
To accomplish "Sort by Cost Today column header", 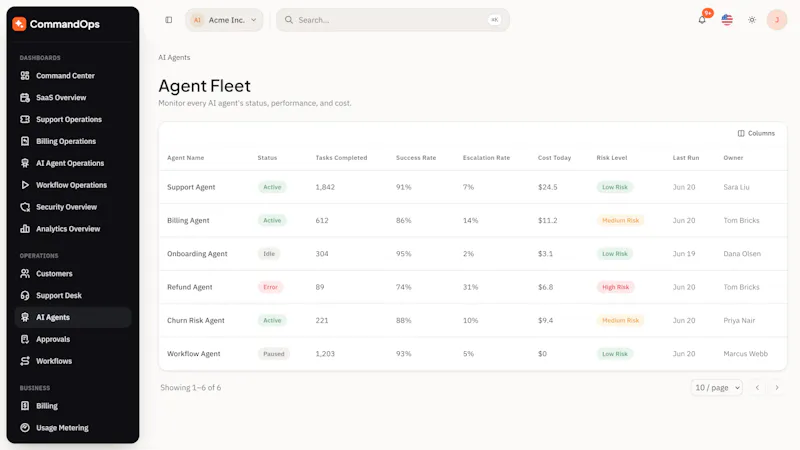I will coord(554,158).
